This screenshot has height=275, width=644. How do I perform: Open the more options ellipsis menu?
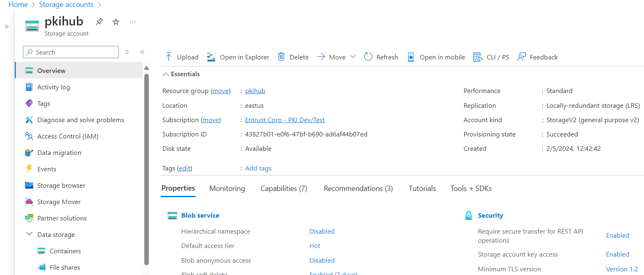pos(132,22)
